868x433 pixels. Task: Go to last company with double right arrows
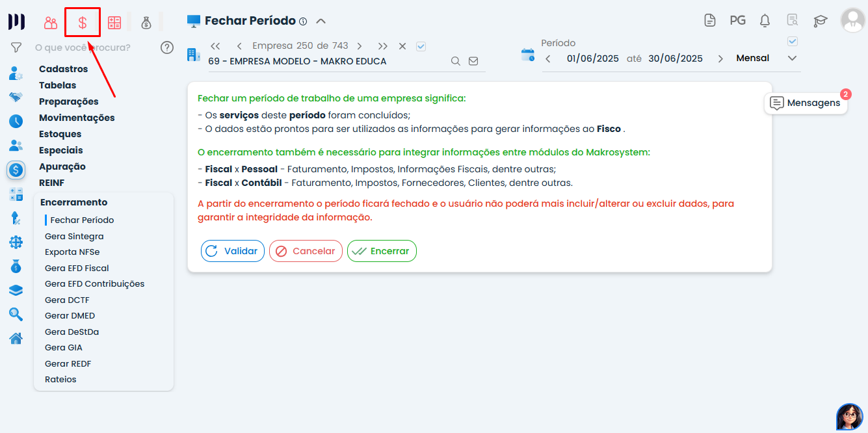click(x=383, y=46)
